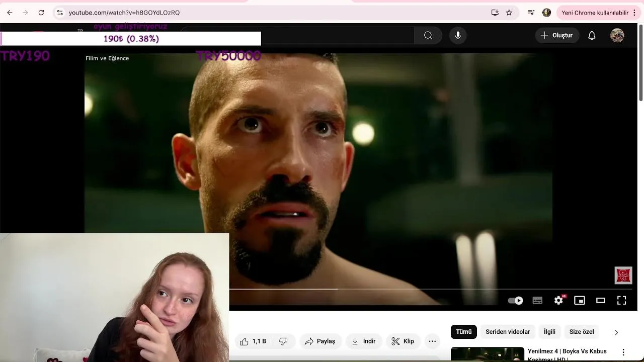Screen dimensions: 644x362
Task: Open Chrome media controls icon
Action: point(531,13)
